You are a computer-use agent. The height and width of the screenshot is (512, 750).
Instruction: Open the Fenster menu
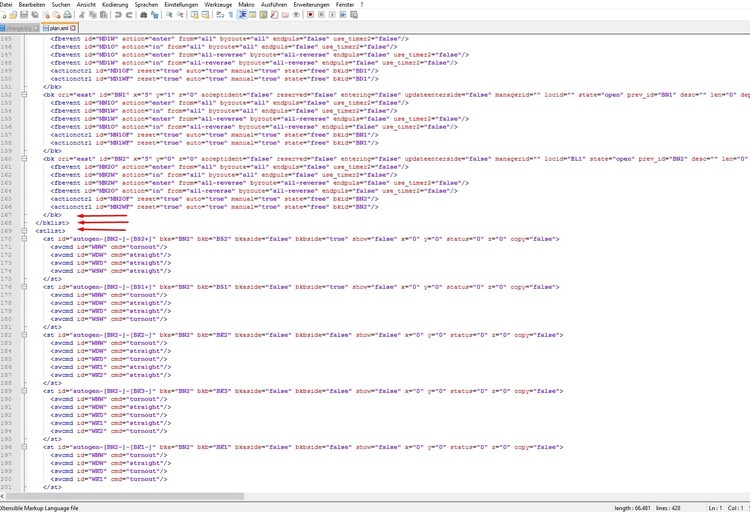[345, 4]
